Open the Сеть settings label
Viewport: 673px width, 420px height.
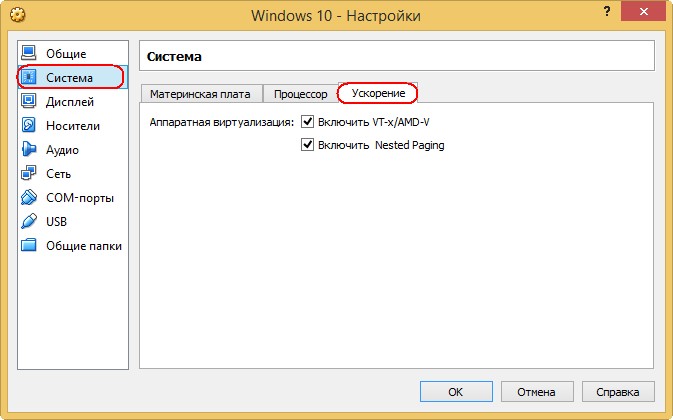click(x=58, y=174)
